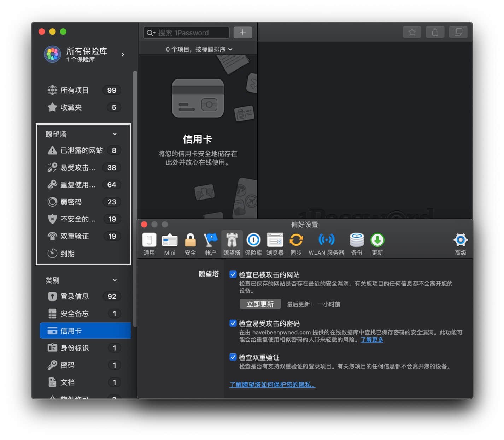Screen dimensions: 504x440
Task: Select 密码 category
Action: [x=85, y=365]
